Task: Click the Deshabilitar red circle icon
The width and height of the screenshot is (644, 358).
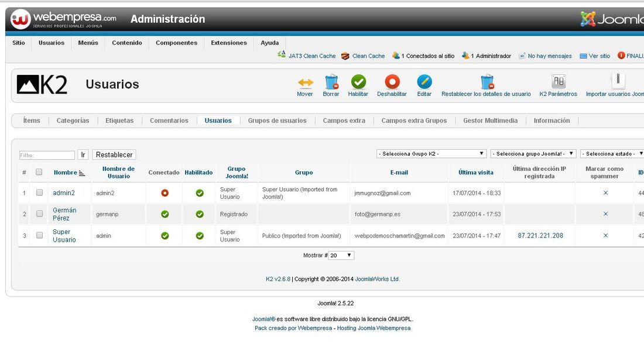Action: [392, 82]
